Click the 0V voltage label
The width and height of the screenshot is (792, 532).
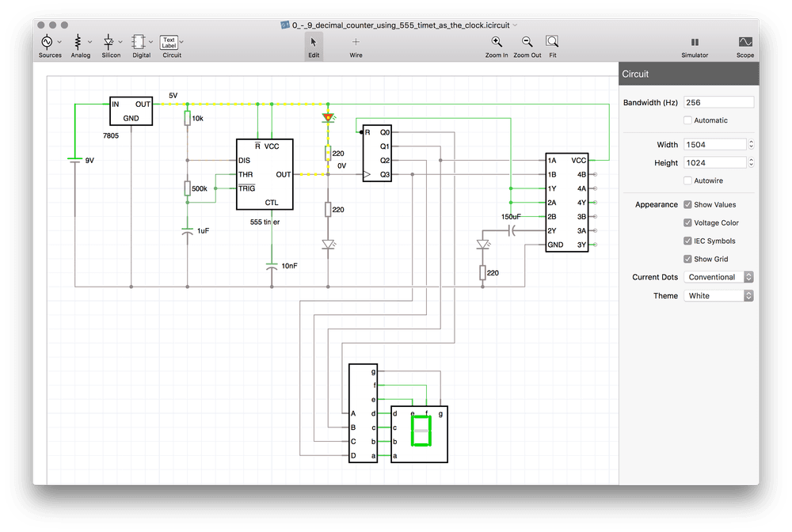pos(342,165)
